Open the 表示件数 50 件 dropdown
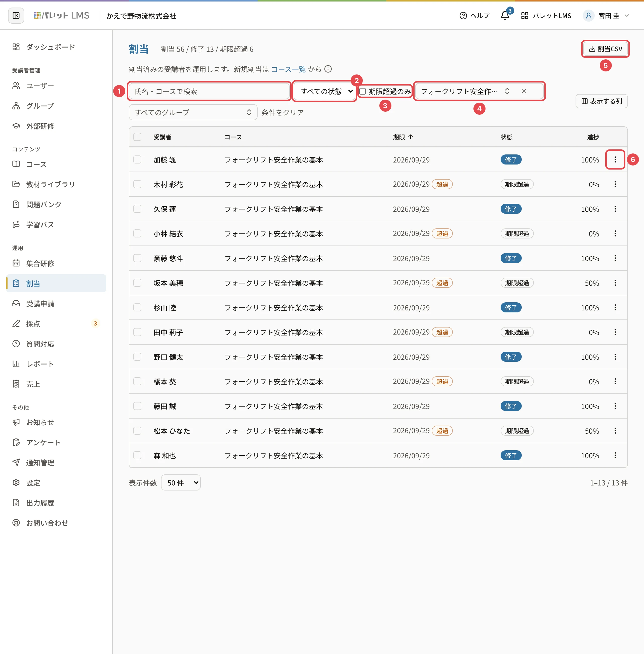Screen dimensions: 644x654 181,482
